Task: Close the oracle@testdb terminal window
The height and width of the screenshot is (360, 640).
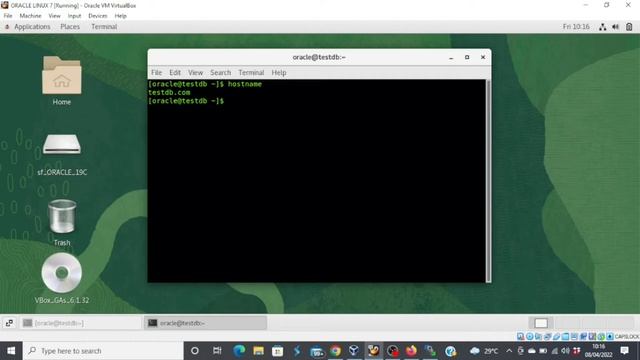Action: point(483,58)
